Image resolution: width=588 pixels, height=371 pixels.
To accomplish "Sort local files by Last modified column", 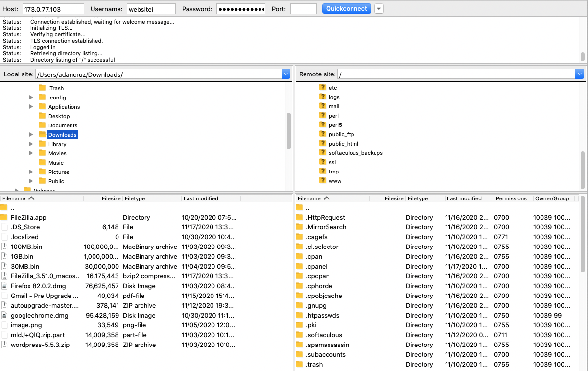I will pyautogui.click(x=201, y=198).
